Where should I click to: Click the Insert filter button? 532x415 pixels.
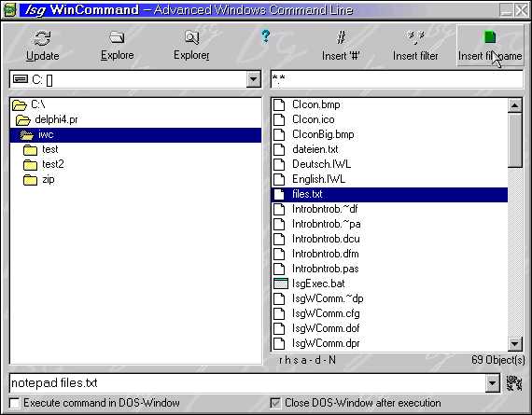click(415, 46)
